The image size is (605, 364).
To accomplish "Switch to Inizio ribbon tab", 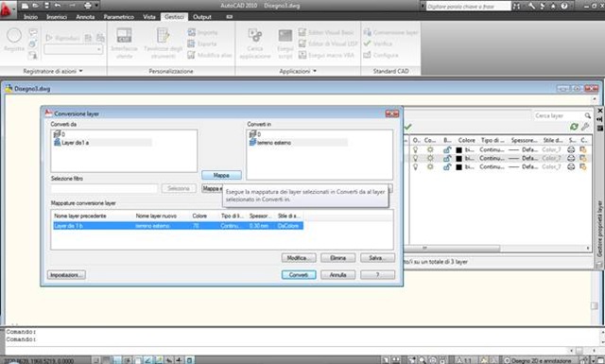I will (30, 17).
